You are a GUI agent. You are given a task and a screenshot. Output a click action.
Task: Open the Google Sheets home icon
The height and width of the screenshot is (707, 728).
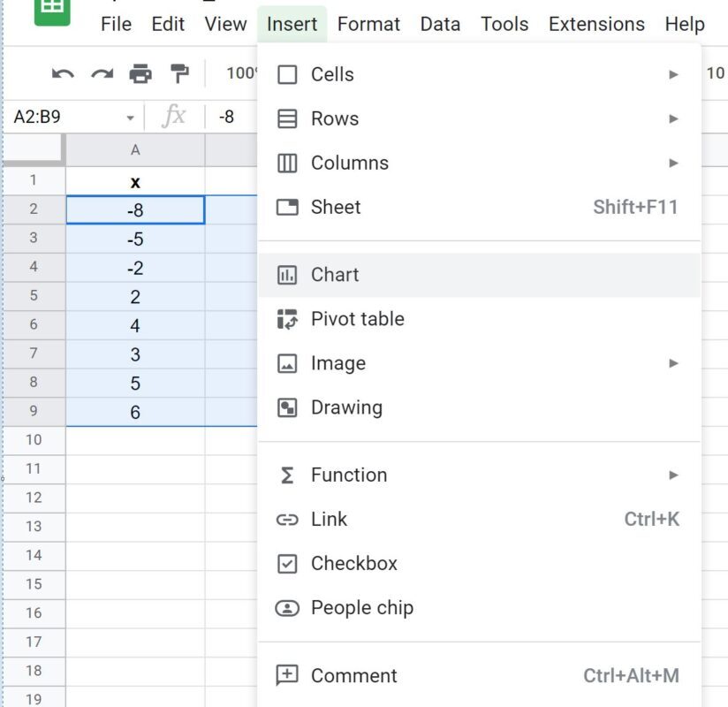pos(52,11)
